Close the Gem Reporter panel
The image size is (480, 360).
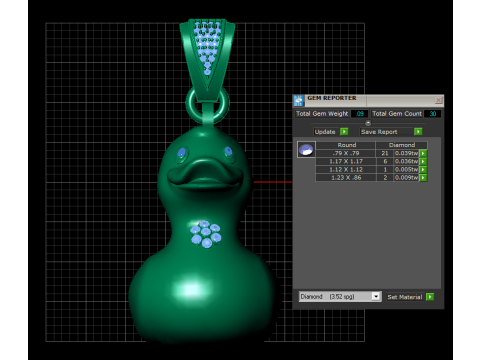point(439,100)
